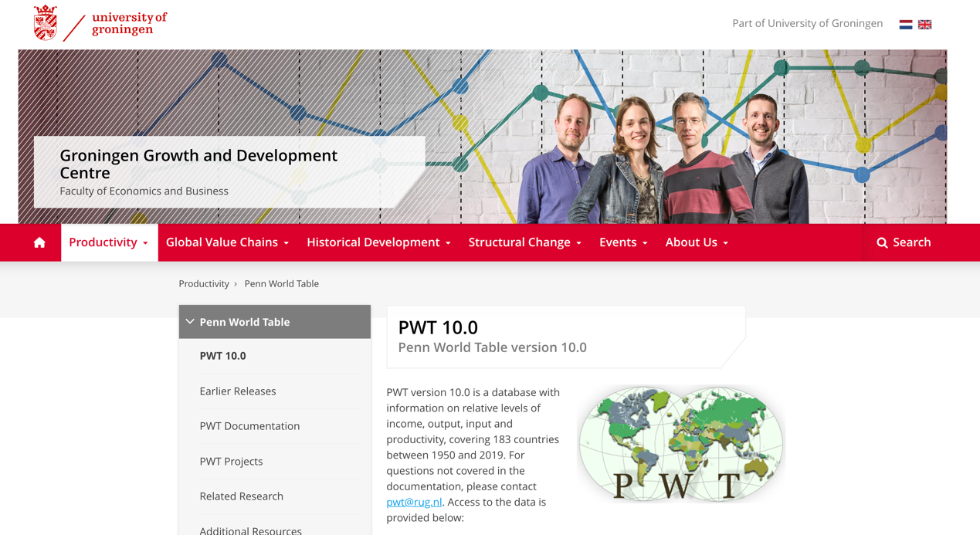Viewport: 980px width, 535px height.
Task: Open the About Us menu
Action: pos(697,242)
